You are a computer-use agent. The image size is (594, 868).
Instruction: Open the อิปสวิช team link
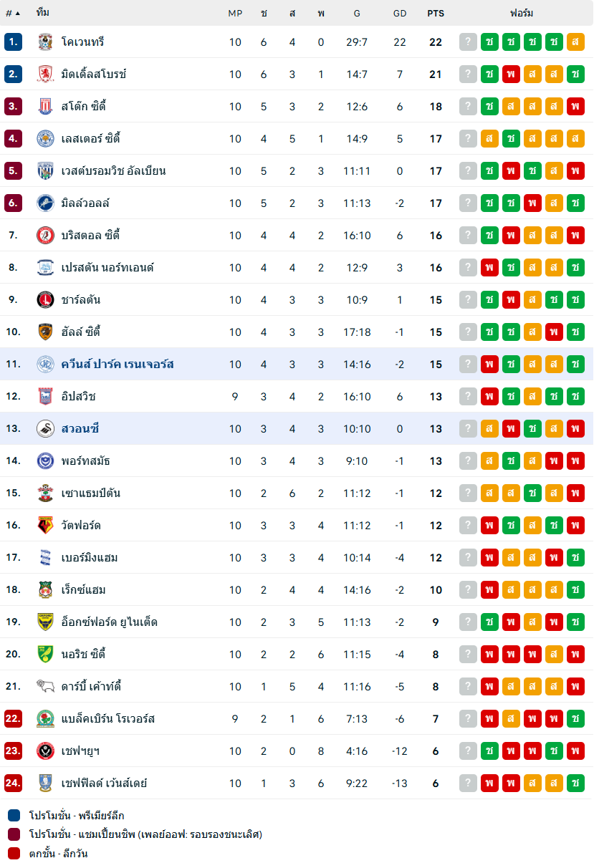[x=78, y=397]
